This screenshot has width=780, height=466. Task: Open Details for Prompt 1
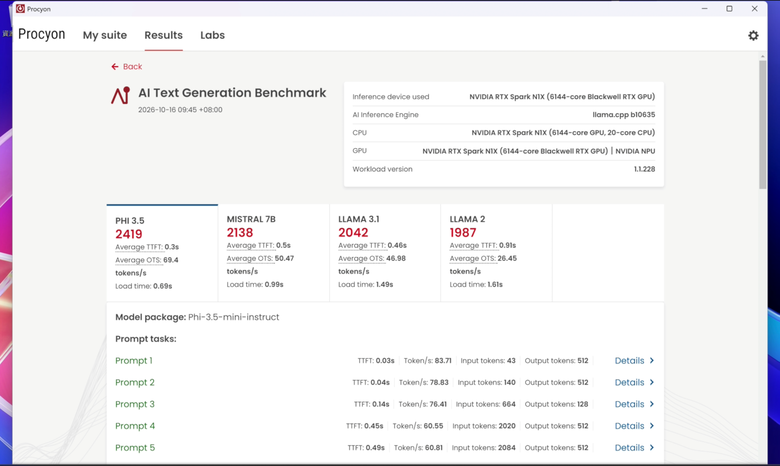tap(629, 361)
